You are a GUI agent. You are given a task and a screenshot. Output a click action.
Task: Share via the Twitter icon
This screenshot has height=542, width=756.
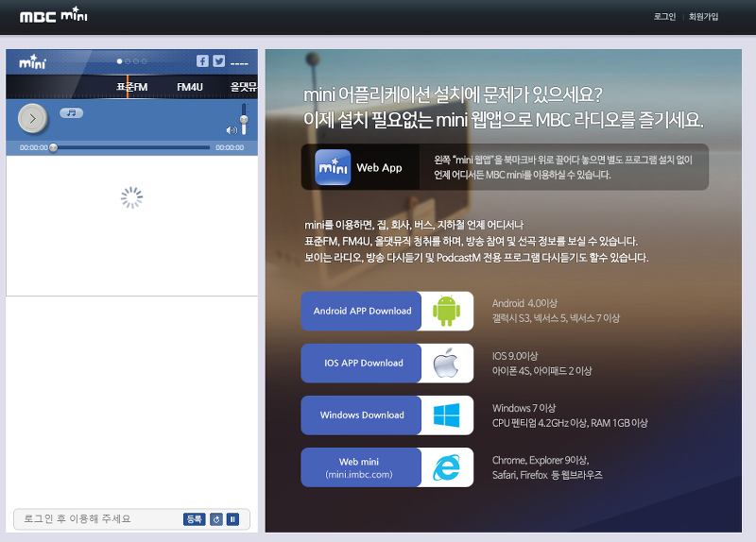(x=219, y=61)
